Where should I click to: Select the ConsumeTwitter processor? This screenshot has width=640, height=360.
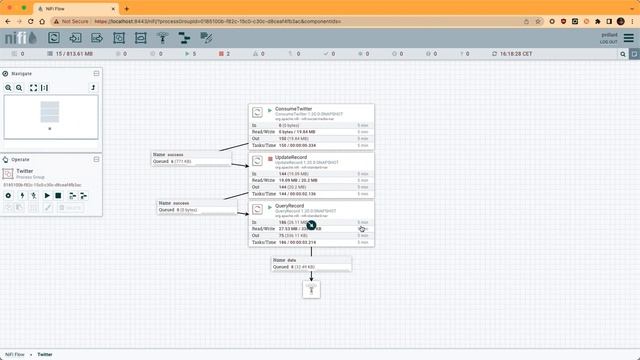pyautogui.click(x=311, y=127)
